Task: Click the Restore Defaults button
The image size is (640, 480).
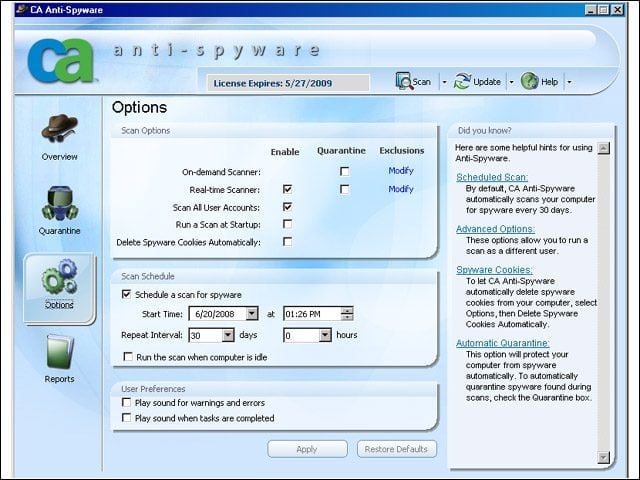Action: (397, 449)
